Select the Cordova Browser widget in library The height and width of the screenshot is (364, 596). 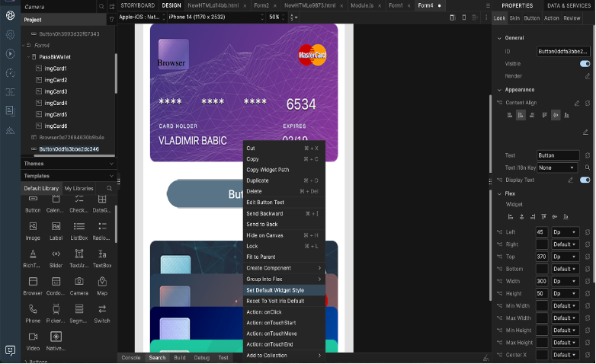pyautogui.click(x=56, y=286)
